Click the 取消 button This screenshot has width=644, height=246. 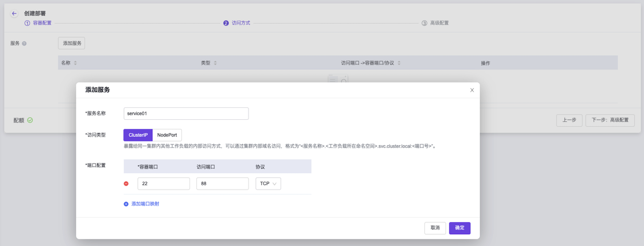coord(435,228)
